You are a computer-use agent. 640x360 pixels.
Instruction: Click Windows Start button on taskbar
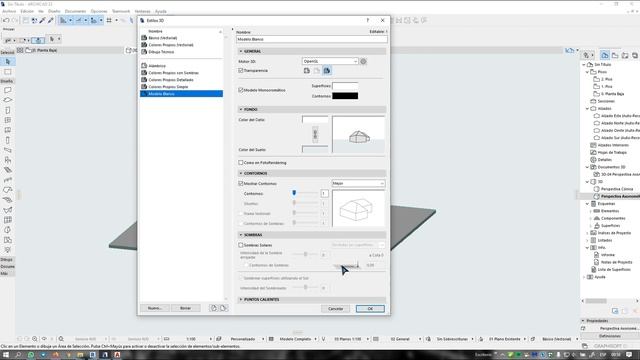tap(6, 355)
